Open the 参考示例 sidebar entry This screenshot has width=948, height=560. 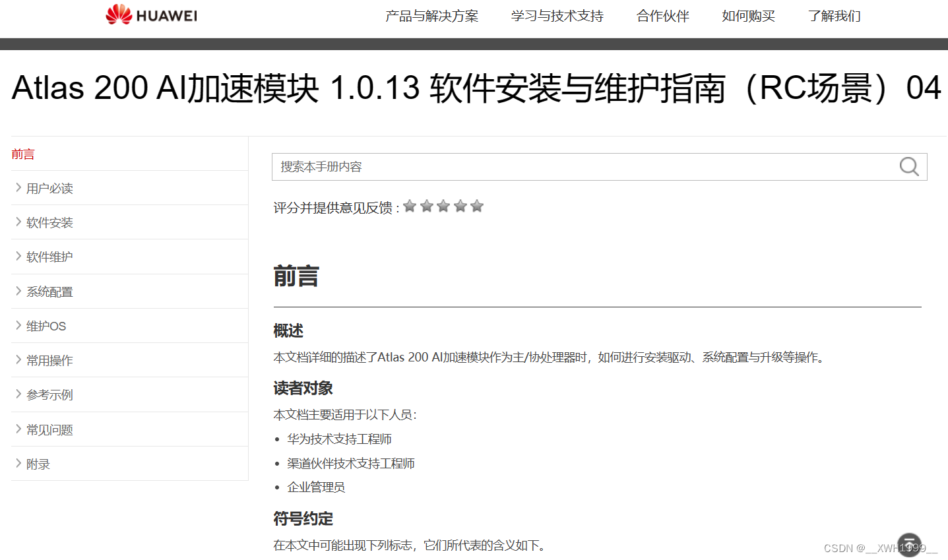coord(49,395)
